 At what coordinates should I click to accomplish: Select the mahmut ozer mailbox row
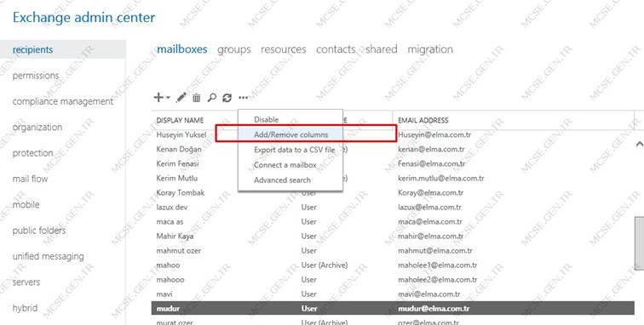tap(393, 250)
